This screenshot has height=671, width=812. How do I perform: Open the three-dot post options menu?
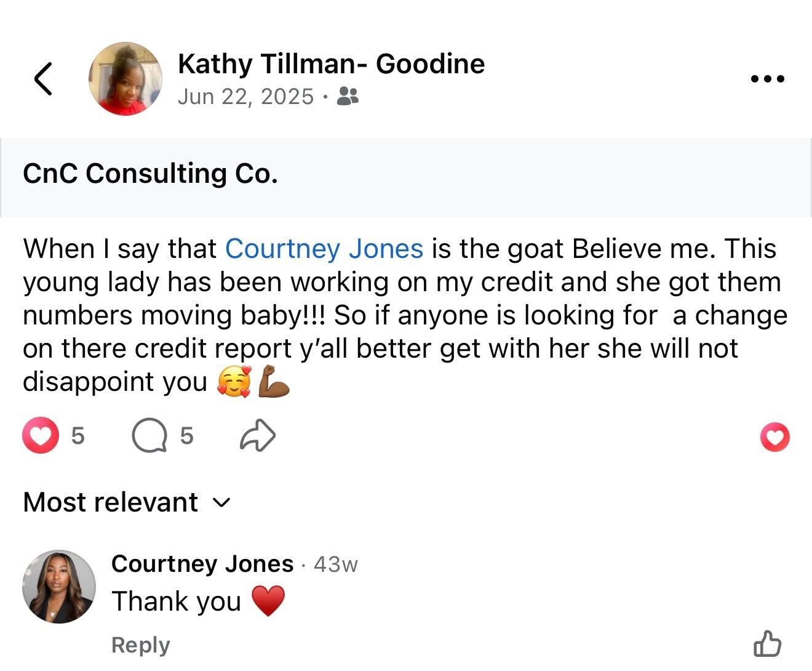tap(768, 79)
